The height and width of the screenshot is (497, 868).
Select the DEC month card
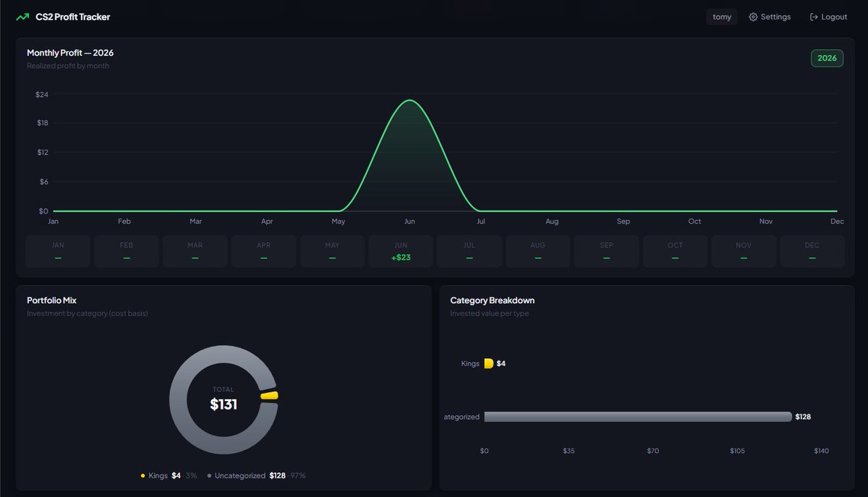coord(812,251)
